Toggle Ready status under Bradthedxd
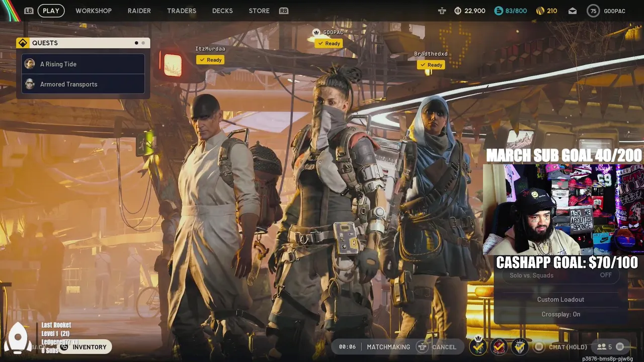This screenshot has width=644, height=362. 431,65
